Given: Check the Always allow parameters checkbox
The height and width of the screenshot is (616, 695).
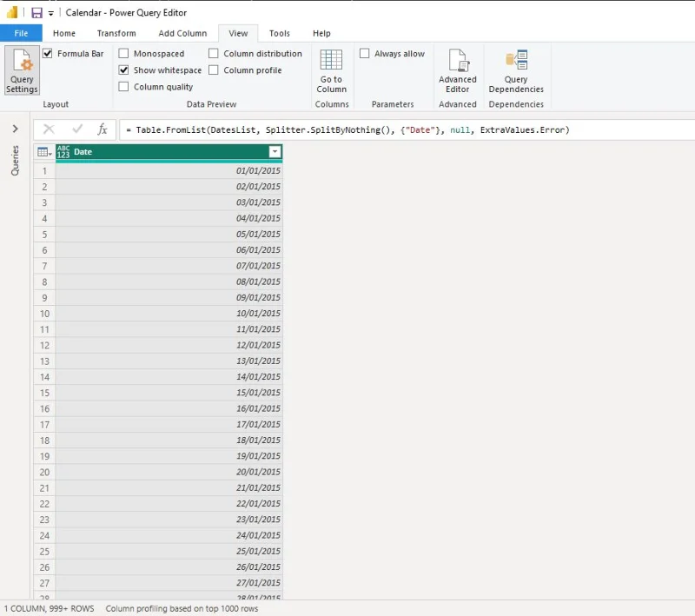Looking at the screenshot, I should click(364, 54).
